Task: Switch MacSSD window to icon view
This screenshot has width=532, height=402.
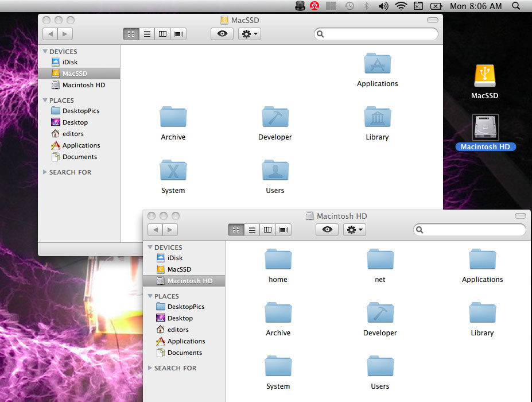Action: point(131,34)
